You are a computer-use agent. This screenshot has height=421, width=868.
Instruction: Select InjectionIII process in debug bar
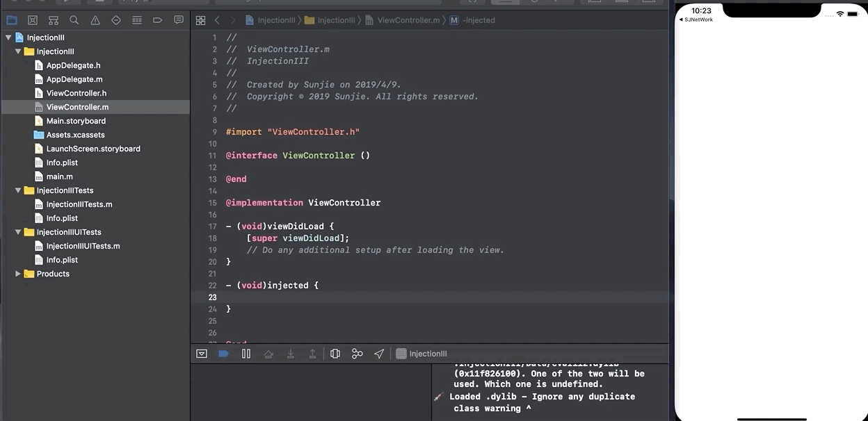click(x=421, y=354)
